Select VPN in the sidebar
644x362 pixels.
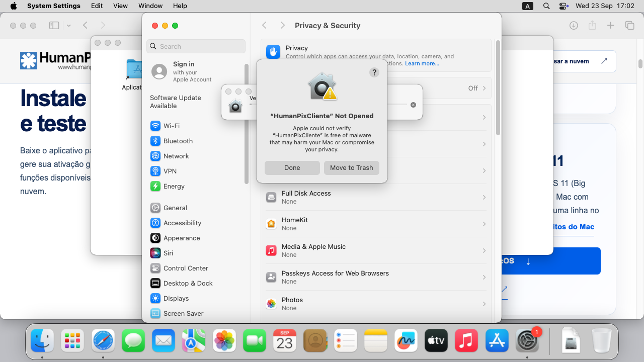pyautogui.click(x=196, y=171)
